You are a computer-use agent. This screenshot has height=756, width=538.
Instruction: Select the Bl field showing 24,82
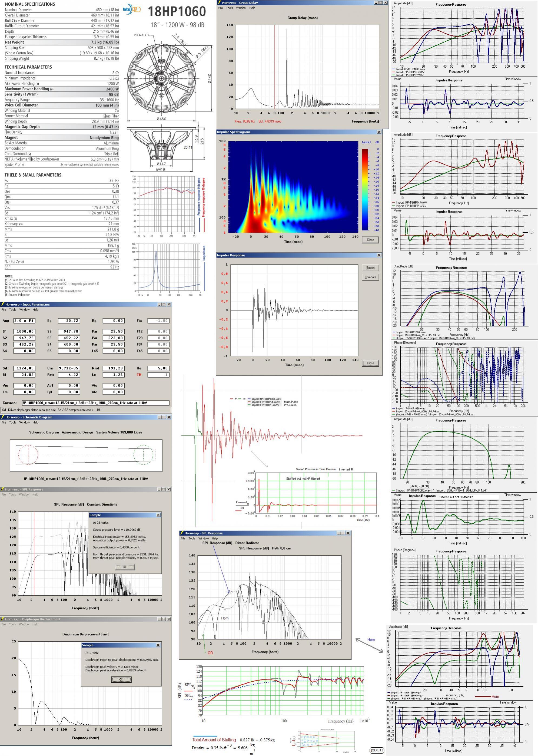(x=24, y=375)
